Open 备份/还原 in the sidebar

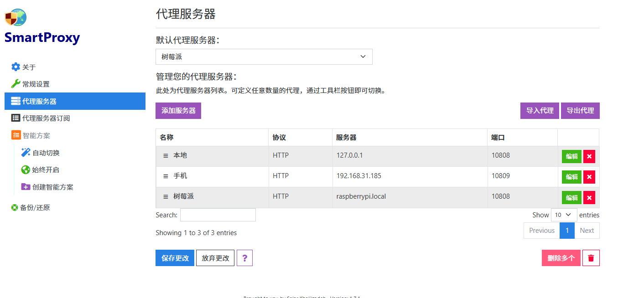point(35,207)
